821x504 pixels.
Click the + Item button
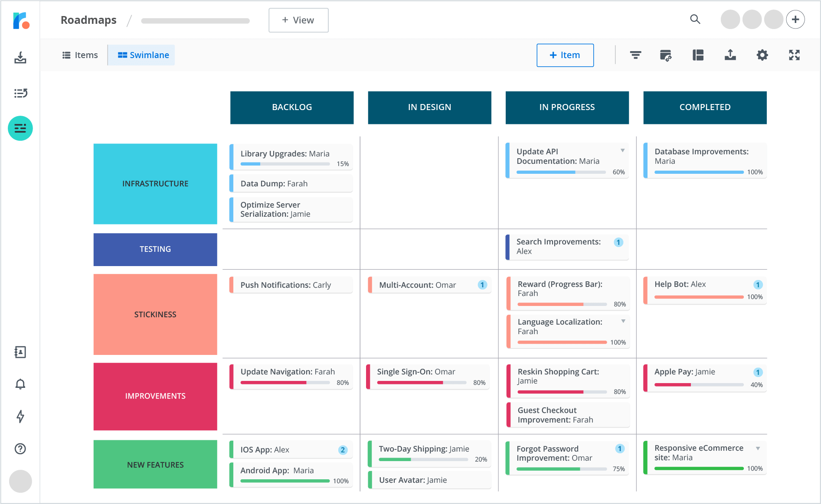pyautogui.click(x=565, y=55)
